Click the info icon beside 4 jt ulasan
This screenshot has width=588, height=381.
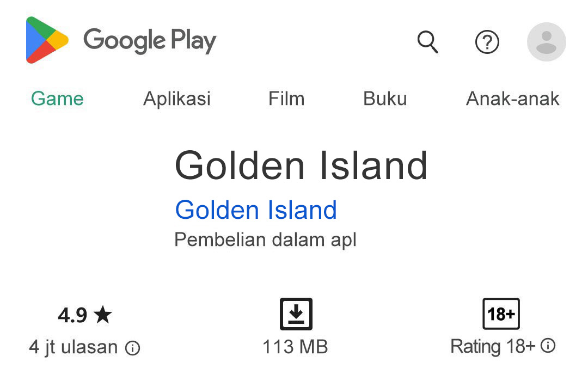point(132,347)
